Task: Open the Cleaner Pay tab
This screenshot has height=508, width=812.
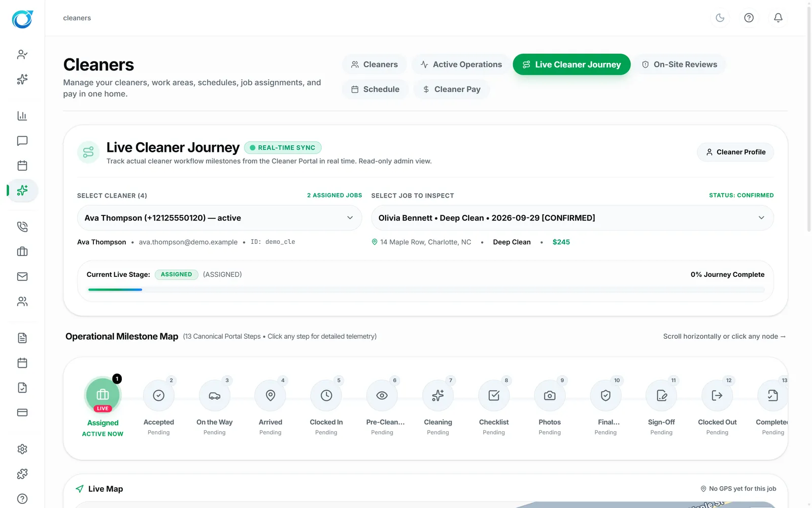Action: tap(452, 89)
